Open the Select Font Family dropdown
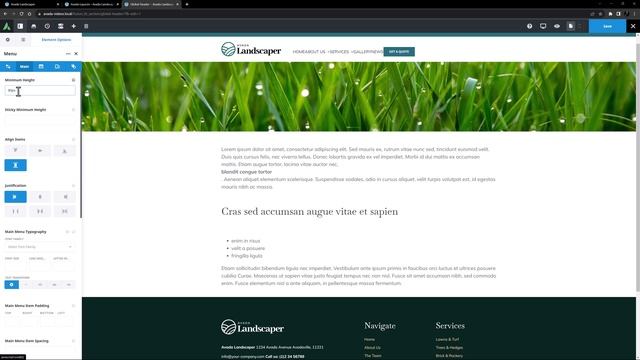This screenshot has width=640, height=360. (x=40, y=247)
